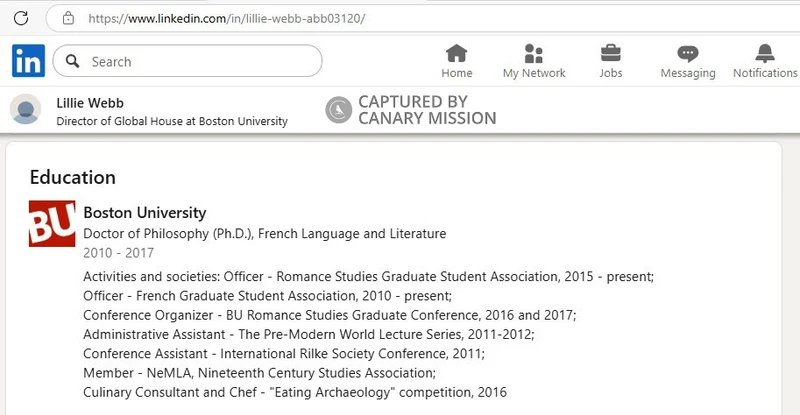800x415 pixels.
Task: Click the International Rilke Society Conference line
Action: click(284, 354)
